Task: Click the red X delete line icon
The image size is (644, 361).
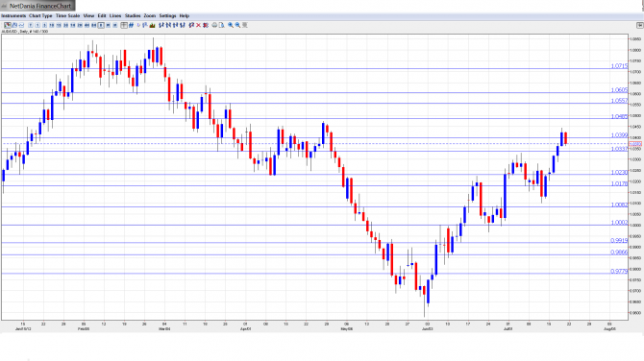Action: (198, 25)
